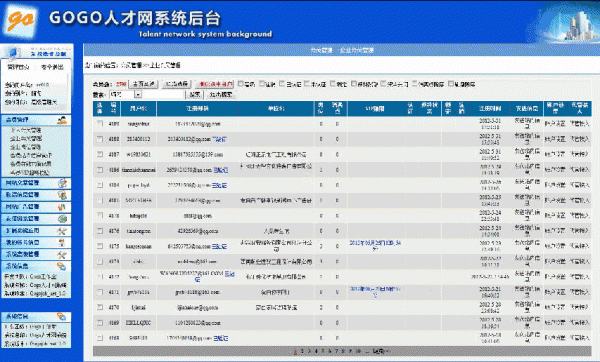The height and width of the screenshot is (362, 600).
Task: Open the second submenu item under member management
Action: click(x=26, y=139)
